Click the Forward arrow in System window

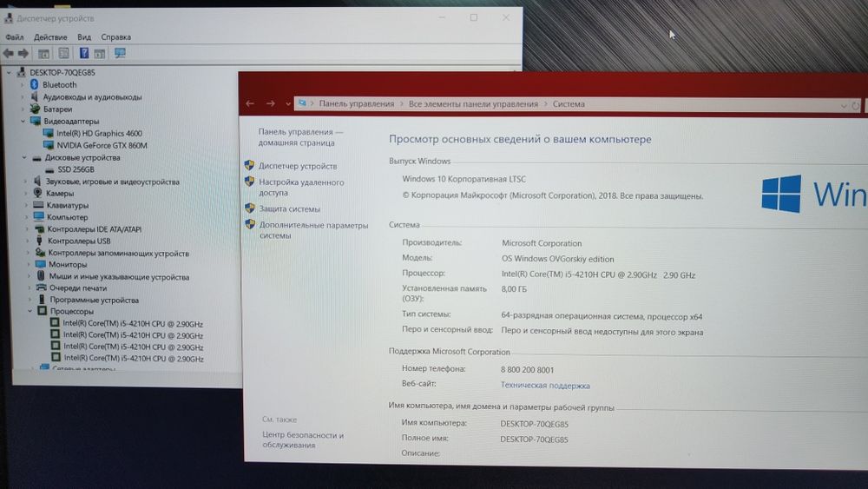click(270, 103)
